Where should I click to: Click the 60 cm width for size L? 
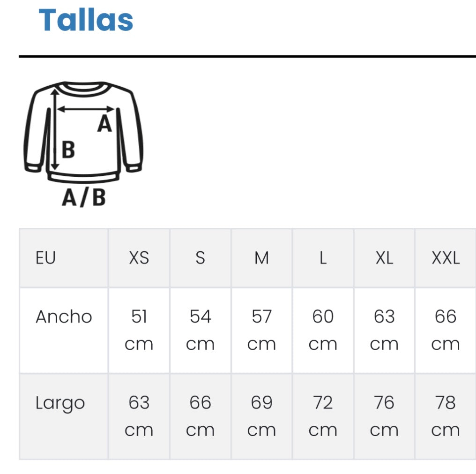[x=323, y=330]
